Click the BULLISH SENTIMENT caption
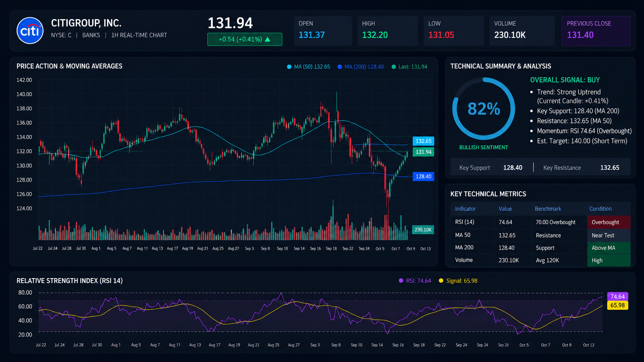Screen dimensions: 644x362 [483, 148]
